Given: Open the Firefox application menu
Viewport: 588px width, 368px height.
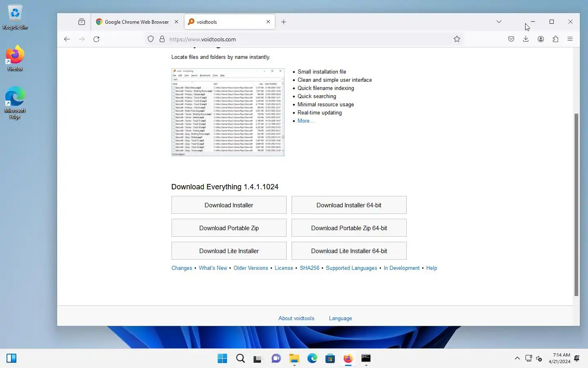Looking at the screenshot, I should point(570,39).
